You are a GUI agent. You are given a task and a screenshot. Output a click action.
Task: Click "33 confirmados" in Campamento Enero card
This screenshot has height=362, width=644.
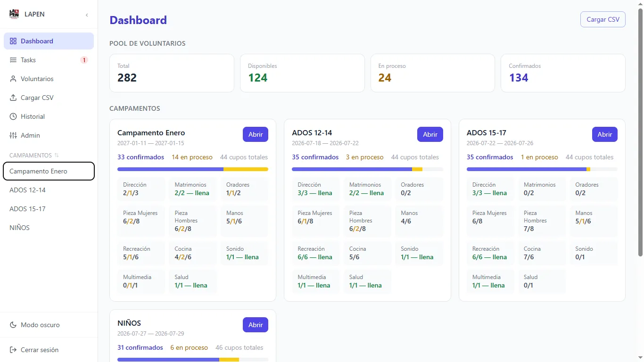coord(141,157)
